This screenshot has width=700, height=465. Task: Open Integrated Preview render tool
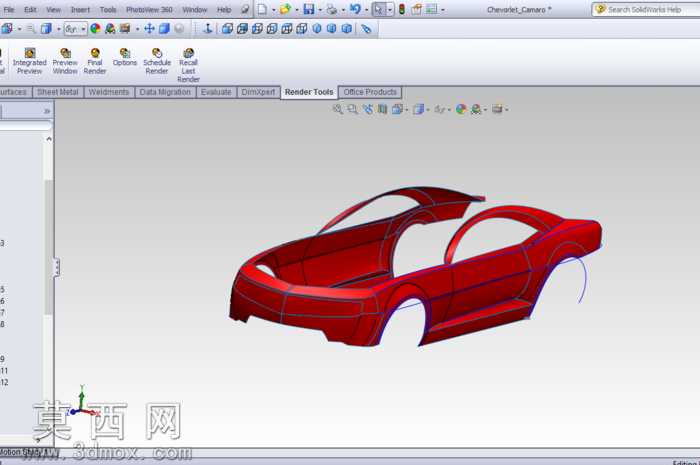(x=29, y=62)
